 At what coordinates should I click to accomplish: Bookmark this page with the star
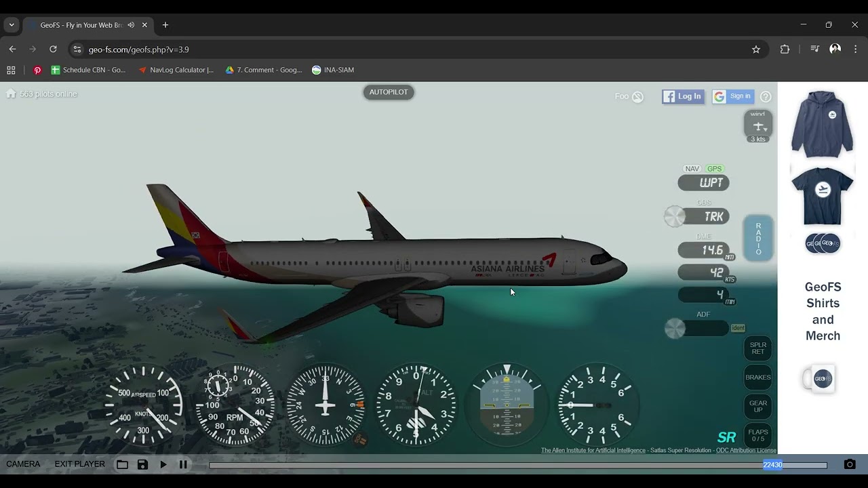click(756, 49)
